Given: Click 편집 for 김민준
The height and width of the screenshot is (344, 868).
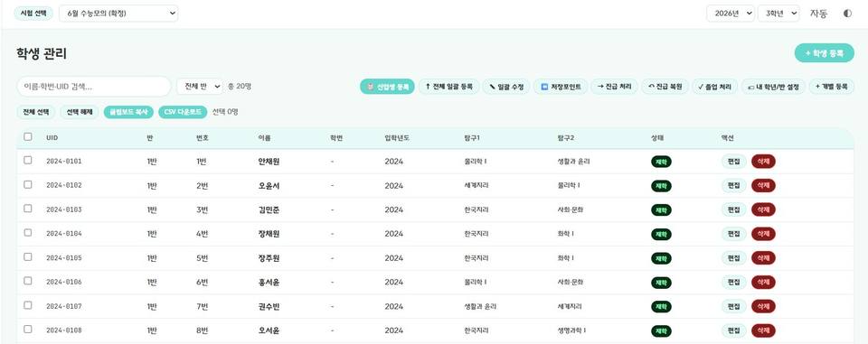Looking at the screenshot, I should click(734, 209).
